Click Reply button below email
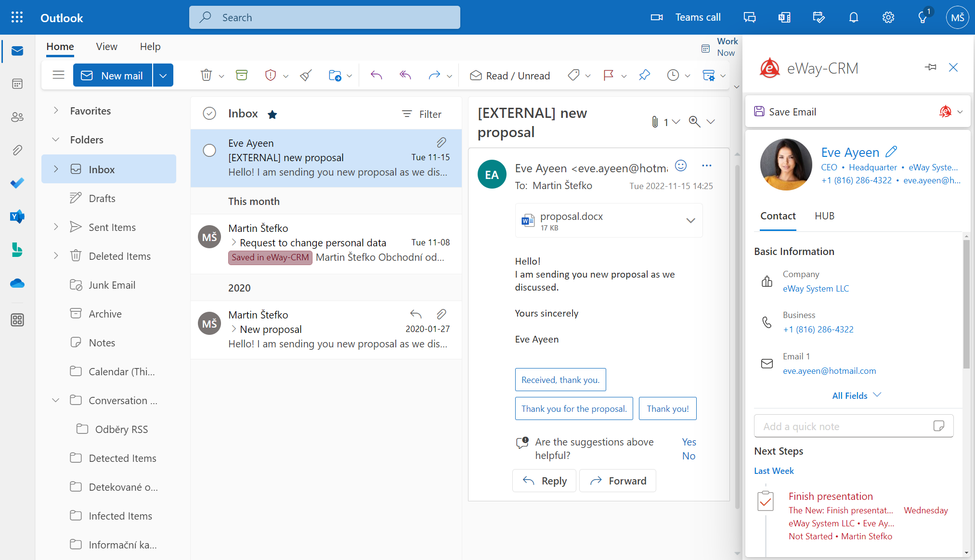The image size is (975, 560). 544,481
